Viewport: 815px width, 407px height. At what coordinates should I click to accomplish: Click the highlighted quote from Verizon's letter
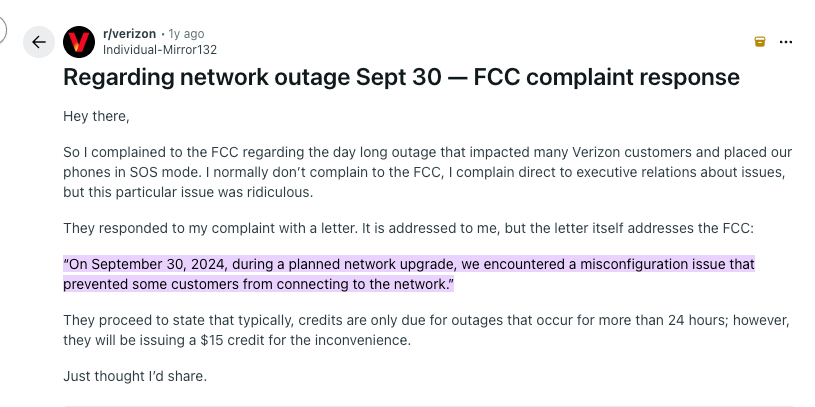tap(408, 274)
